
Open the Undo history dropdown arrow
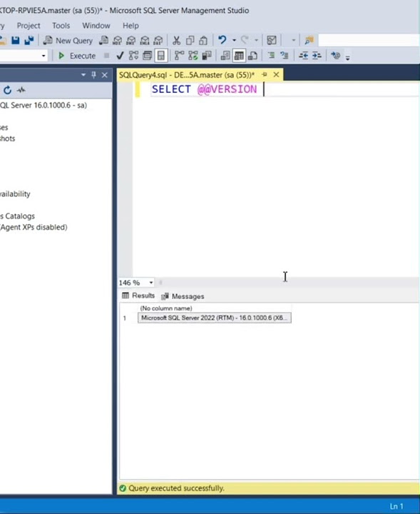click(x=234, y=40)
